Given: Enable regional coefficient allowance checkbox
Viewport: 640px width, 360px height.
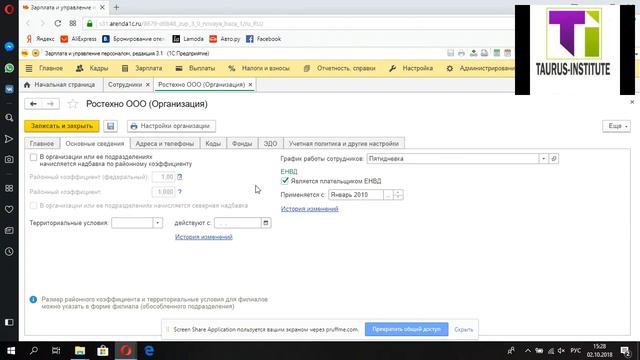Looking at the screenshot, I should pos(33,157).
